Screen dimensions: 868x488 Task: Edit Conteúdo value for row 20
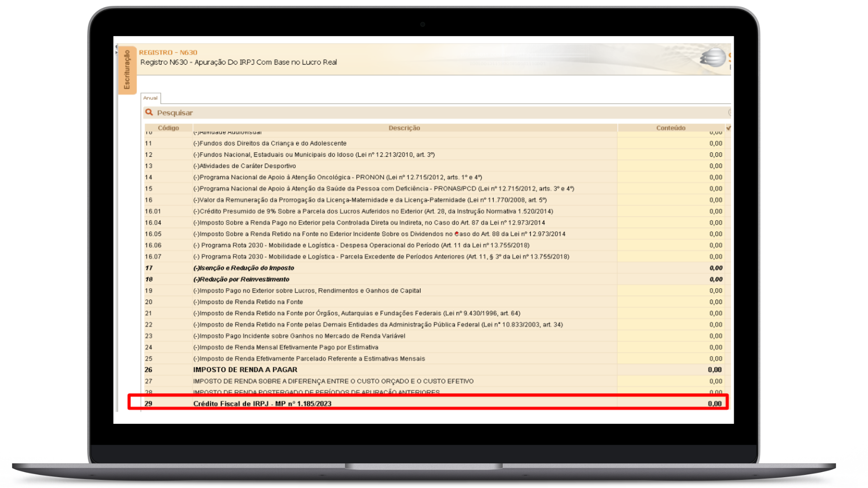[x=670, y=302]
